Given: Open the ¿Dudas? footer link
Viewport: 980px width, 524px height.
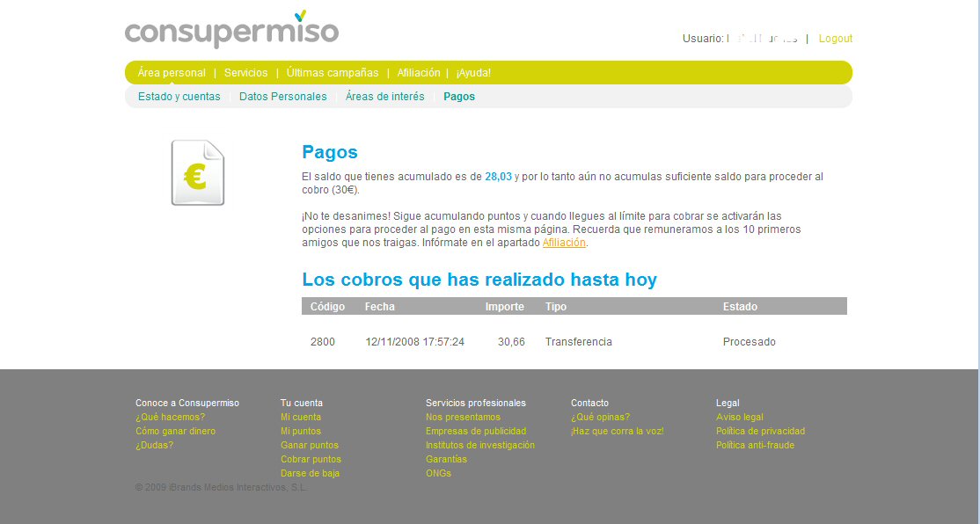Looking at the screenshot, I should [x=154, y=445].
